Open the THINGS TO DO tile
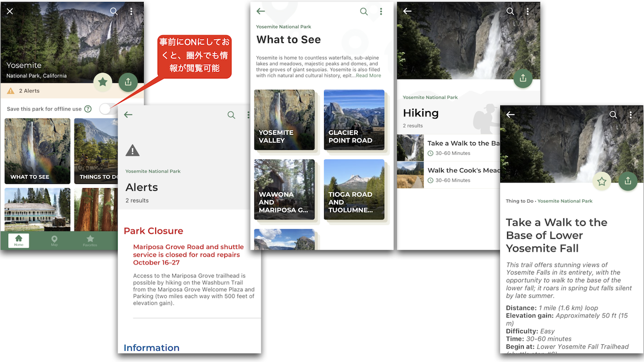The height and width of the screenshot is (362, 644). click(96, 151)
